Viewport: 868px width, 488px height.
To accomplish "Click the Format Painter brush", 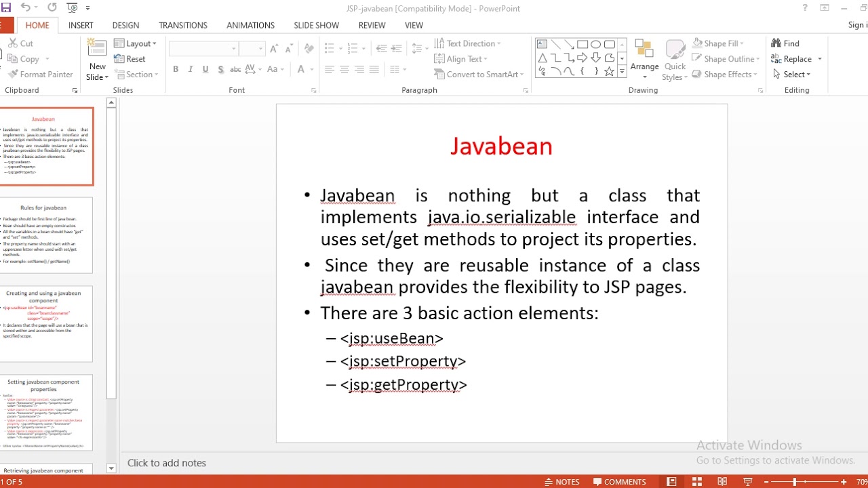I will 41,75.
